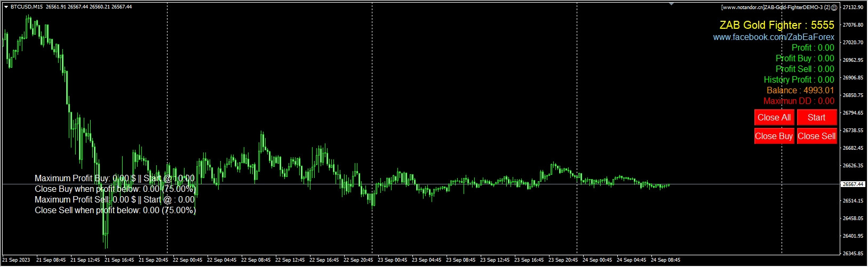
Task: Click the chart shift triangle marker
Action: pyautogui.click(x=672, y=4)
